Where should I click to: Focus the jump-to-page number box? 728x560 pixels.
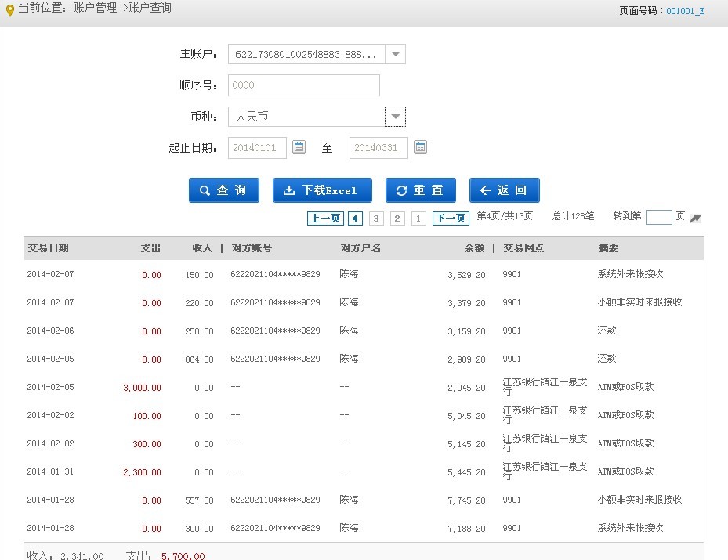[658, 218]
